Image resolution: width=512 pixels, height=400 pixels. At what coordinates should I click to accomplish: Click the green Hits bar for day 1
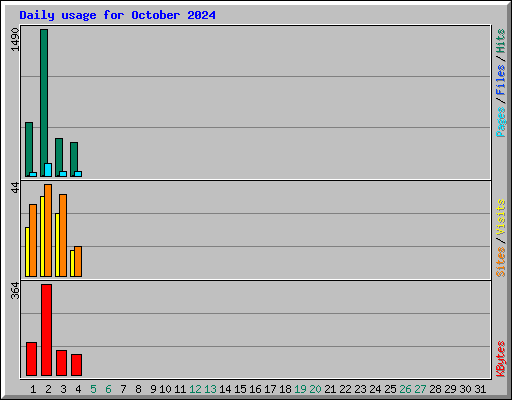coord(29,149)
